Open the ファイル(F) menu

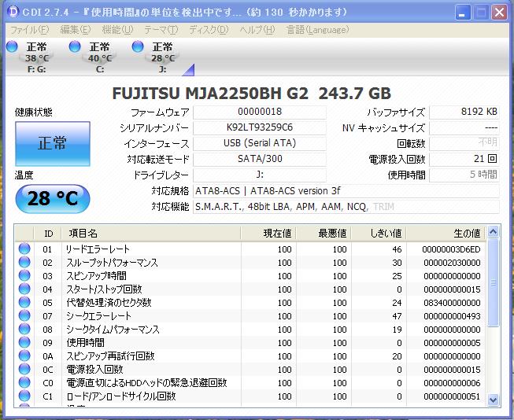coord(28,29)
